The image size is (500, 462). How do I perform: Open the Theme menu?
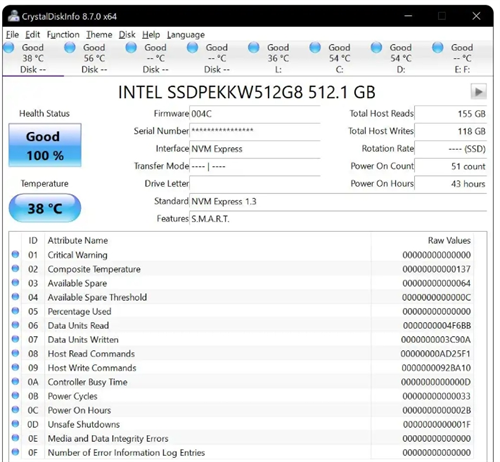(99, 35)
